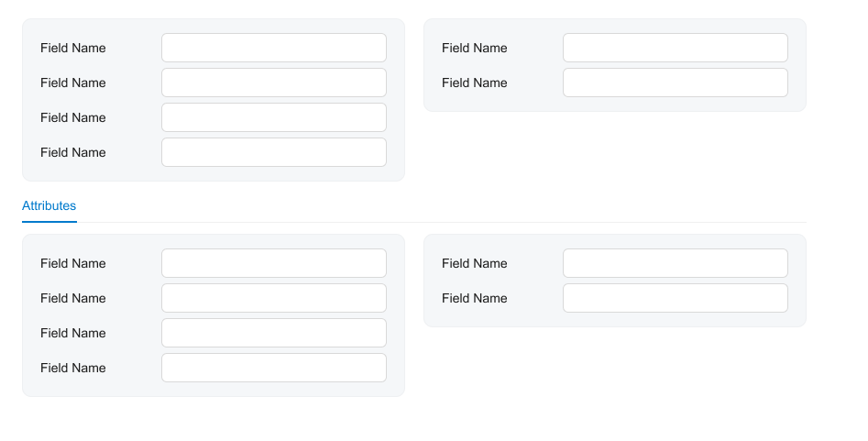Click first Field Name label under Attributes, left panel
Image resolution: width=868 pixels, height=441 pixels.
(x=73, y=263)
